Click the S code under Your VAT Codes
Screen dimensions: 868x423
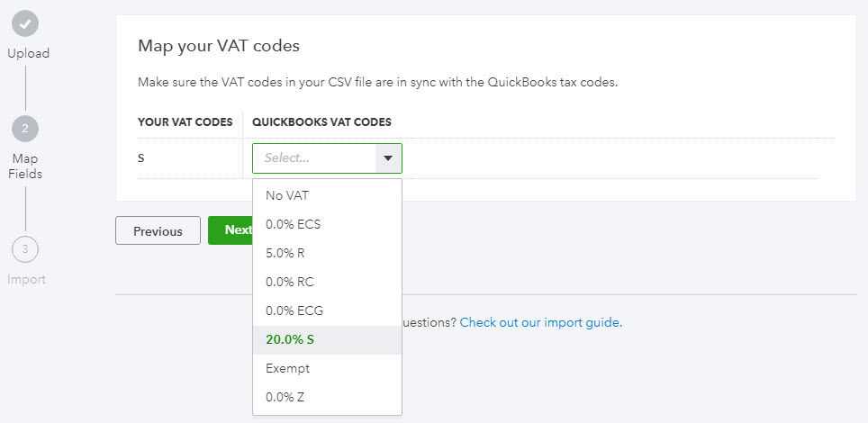[141, 158]
